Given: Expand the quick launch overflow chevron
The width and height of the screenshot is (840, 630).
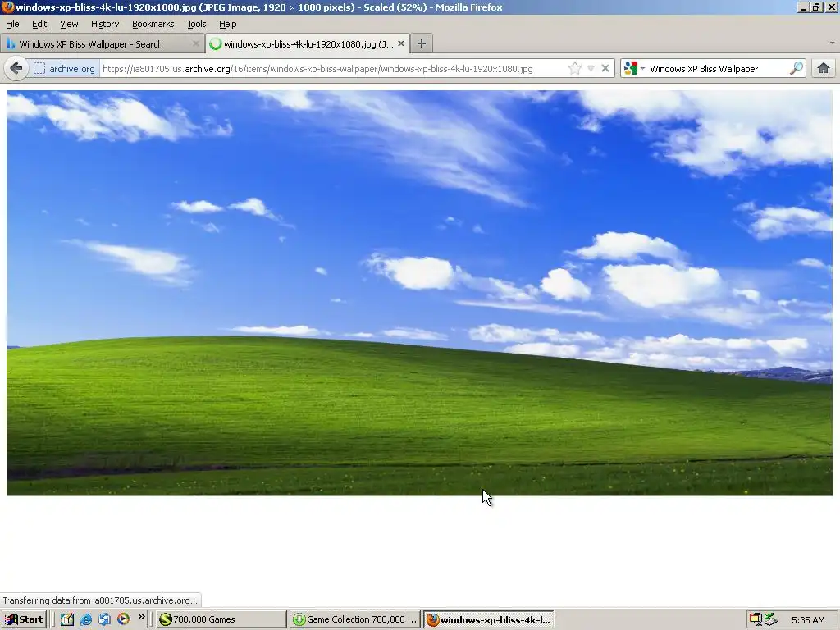Looking at the screenshot, I should click(141, 617).
